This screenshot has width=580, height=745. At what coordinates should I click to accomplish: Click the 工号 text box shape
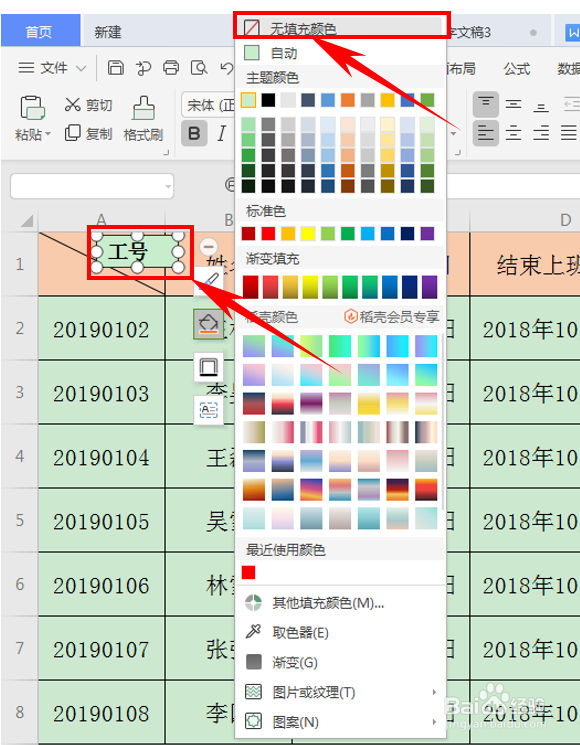coord(137,252)
